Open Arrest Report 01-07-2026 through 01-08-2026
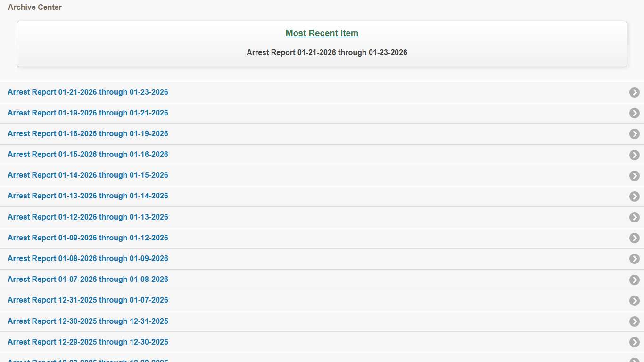This screenshot has width=644, height=362. pos(88,280)
